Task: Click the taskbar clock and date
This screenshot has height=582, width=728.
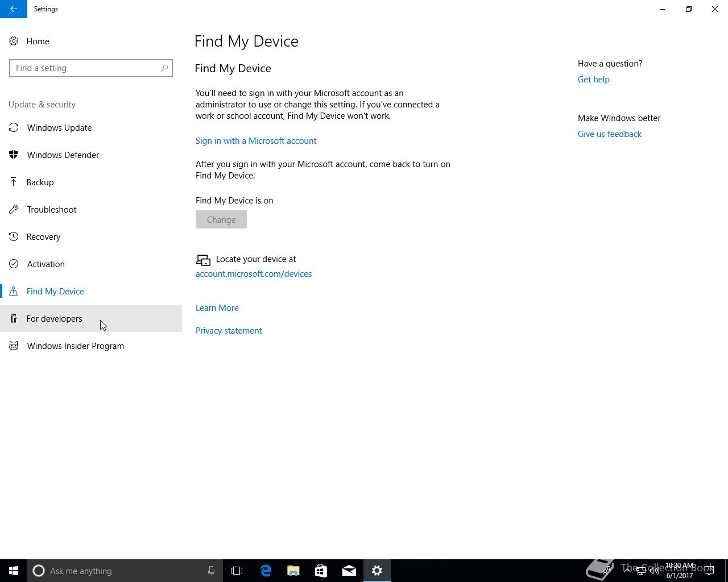Action: (680, 571)
